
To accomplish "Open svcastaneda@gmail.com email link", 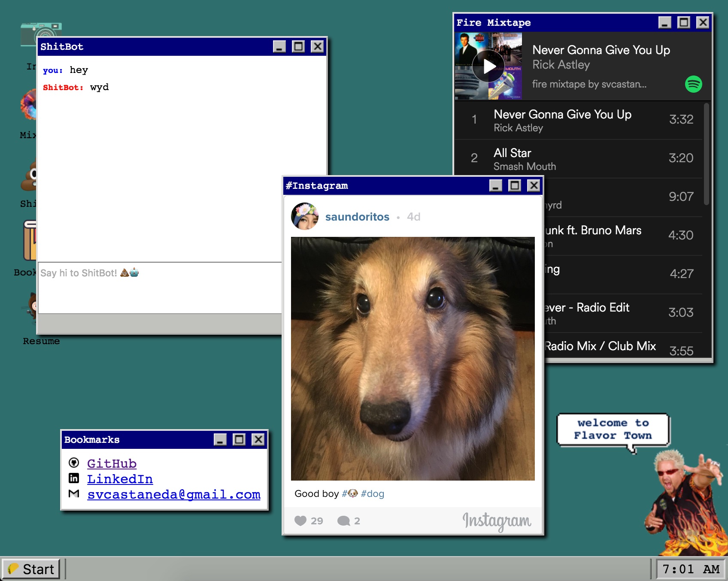I will tap(174, 494).
